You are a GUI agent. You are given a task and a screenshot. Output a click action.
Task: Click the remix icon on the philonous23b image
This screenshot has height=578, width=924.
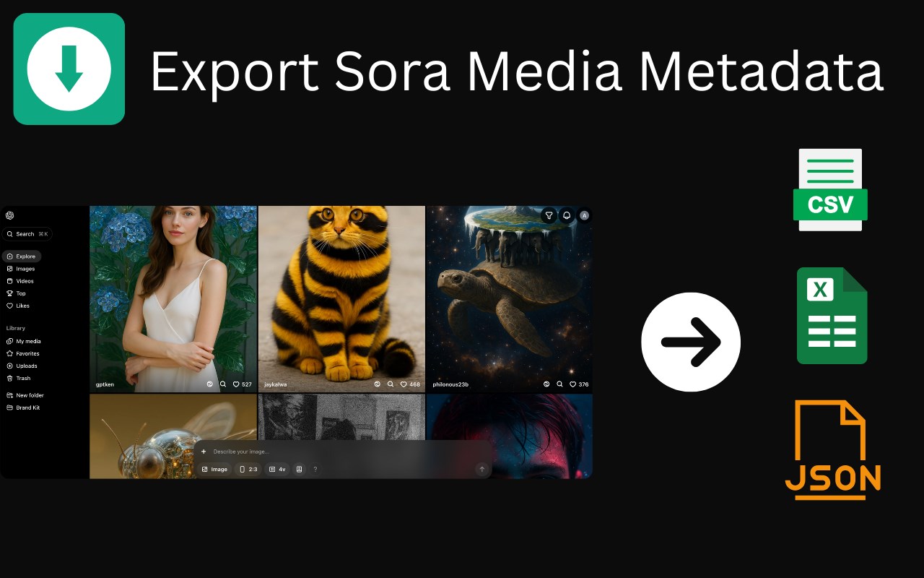point(546,384)
